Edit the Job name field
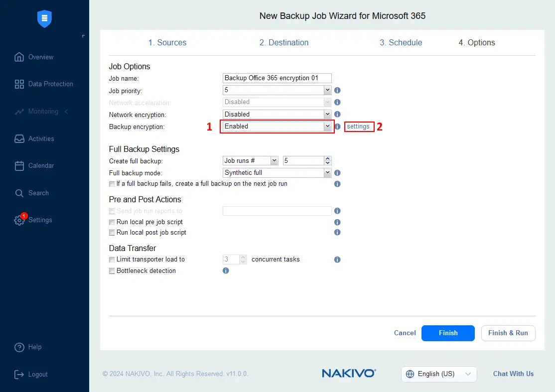 click(277, 78)
